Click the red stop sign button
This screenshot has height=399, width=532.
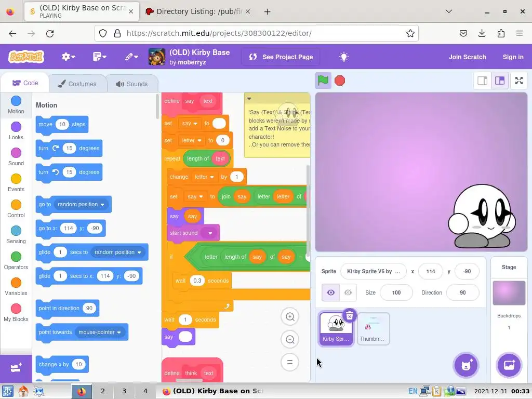click(340, 81)
